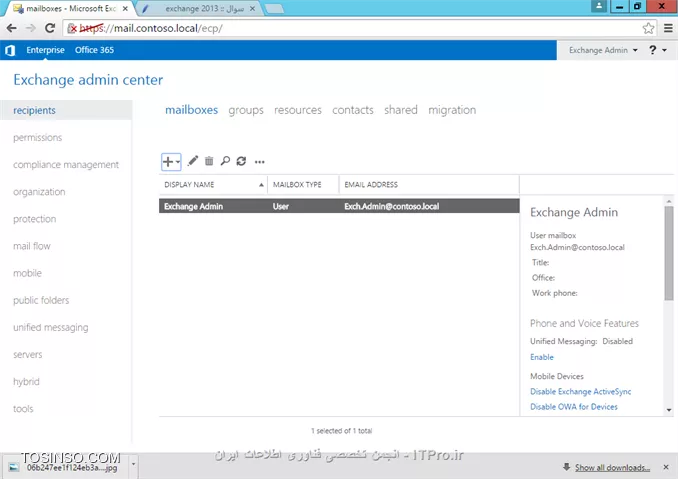Expand the downloaded file options arrow

coord(134,464)
